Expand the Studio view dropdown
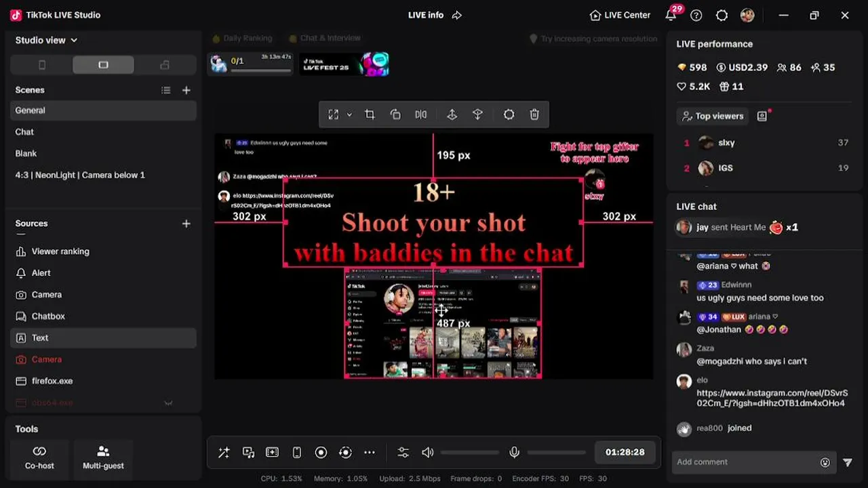The height and width of the screenshot is (488, 868). coord(46,40)
